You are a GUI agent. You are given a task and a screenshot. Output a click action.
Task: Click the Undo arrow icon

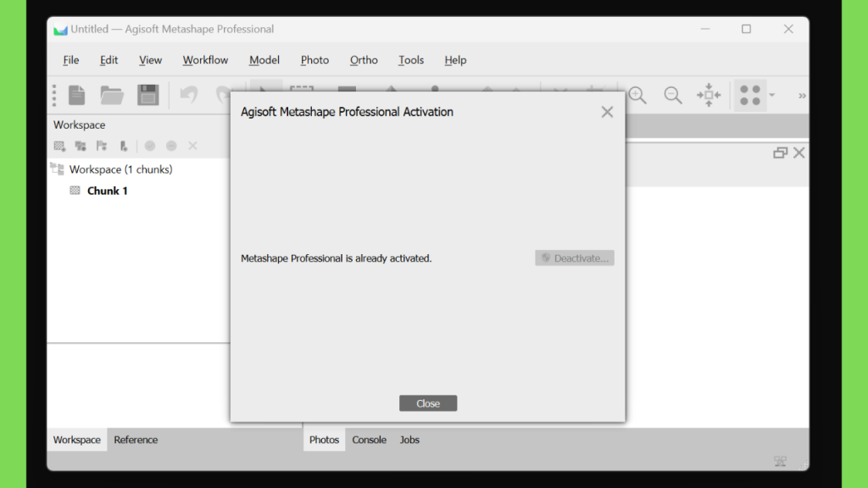click(x=189, y=95)
